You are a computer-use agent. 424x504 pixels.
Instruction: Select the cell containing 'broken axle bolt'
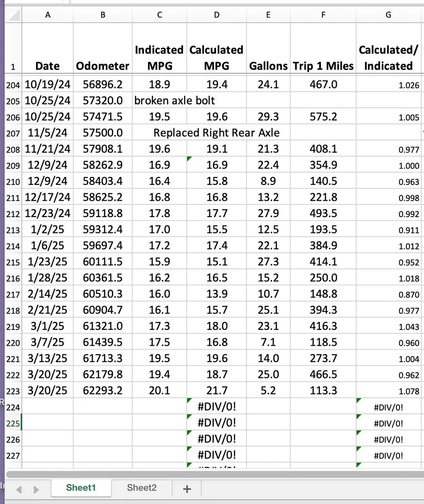coord(159,100)
